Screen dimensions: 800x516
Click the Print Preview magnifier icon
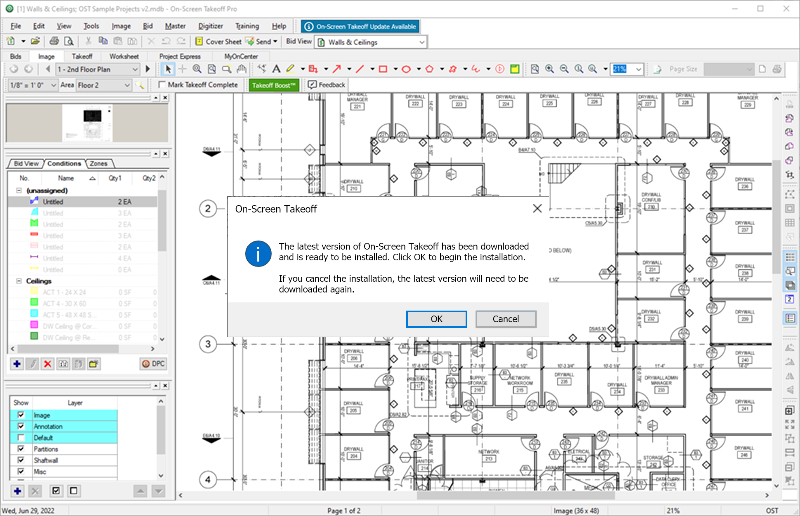pos(68,41)
